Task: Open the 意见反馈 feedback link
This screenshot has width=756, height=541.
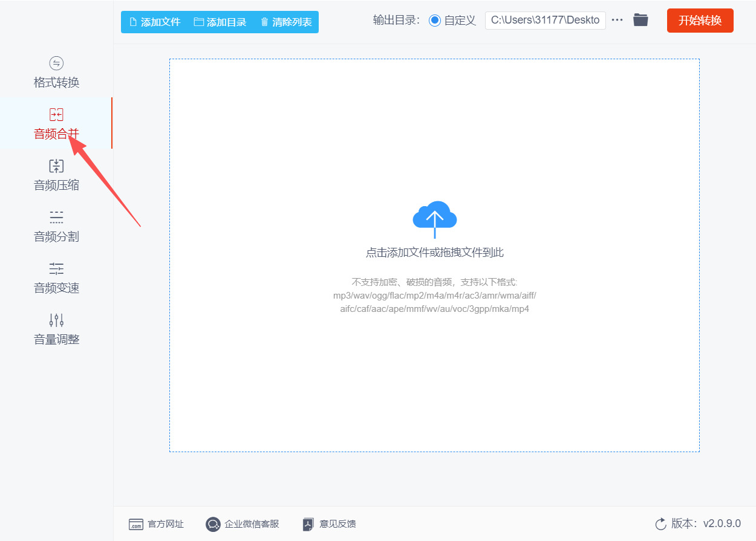Action: 330,524
